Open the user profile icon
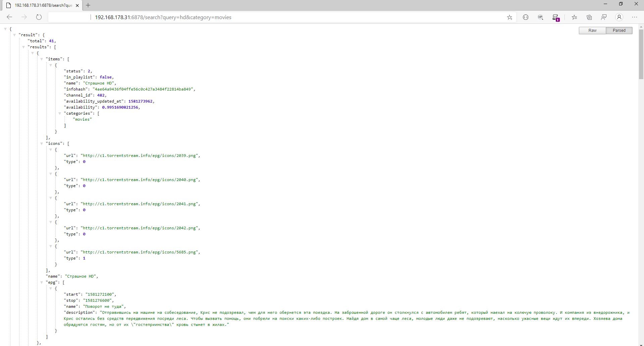Viewport: 644px width, 346px height. click(619, 17)
